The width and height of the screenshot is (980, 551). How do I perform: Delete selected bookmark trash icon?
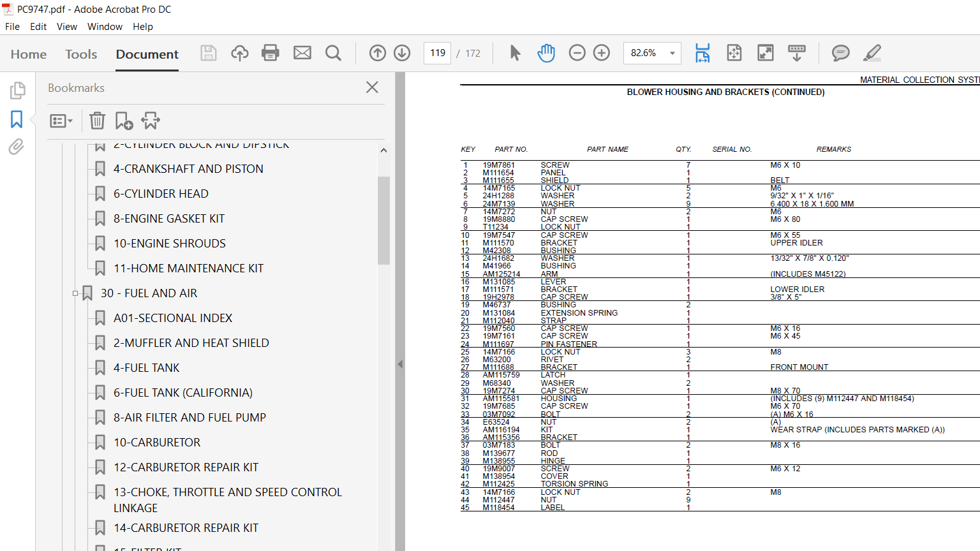pyautogui.click(x=97, y=121)
